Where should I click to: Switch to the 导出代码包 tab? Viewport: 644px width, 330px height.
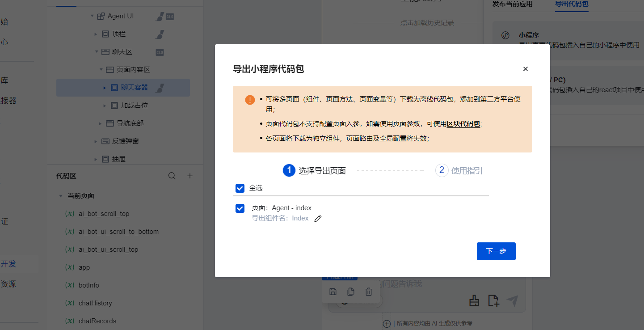572,4
